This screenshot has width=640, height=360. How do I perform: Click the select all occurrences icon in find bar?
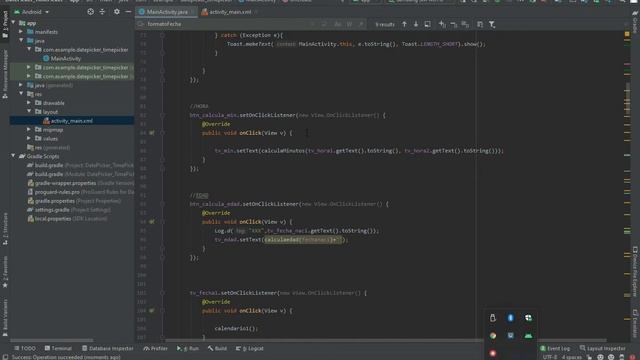coord(465,24)
